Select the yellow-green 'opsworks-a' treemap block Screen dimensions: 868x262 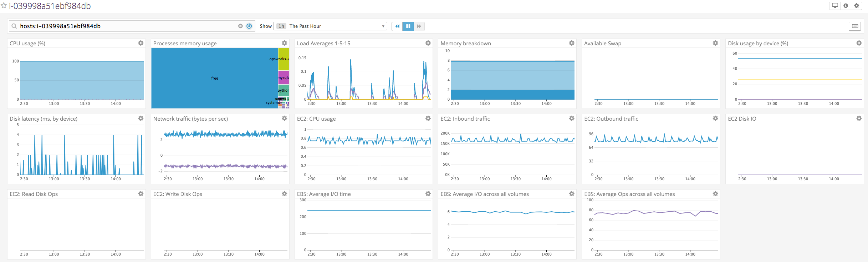click(x=284, y=59)
